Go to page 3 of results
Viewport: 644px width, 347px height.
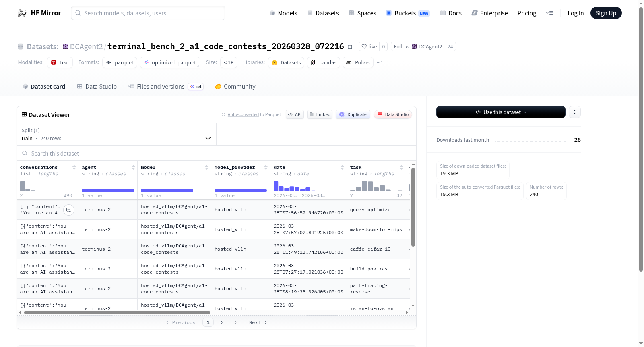(x=236, y=322)
